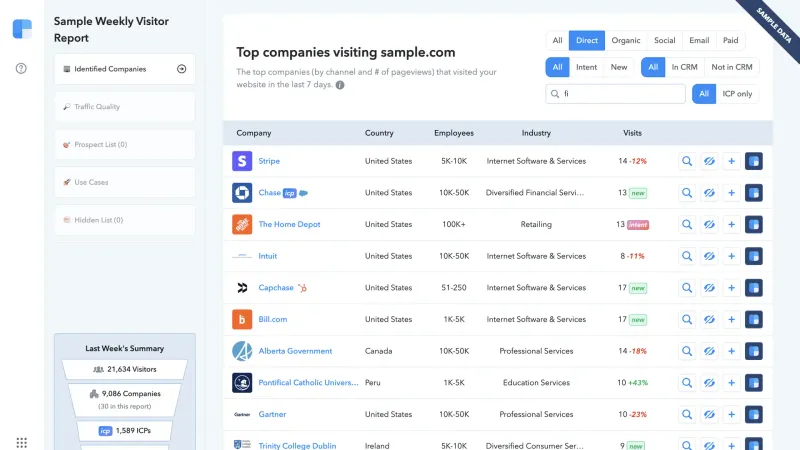Add Stripe to the prospect list with its plus icon

point(731,161)
